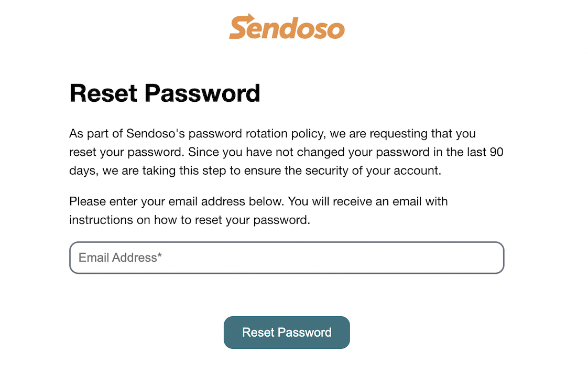The width and height of the screenshot is (588, 384).
Task: Click the Reset Password page heading
Action: point(165,93)
